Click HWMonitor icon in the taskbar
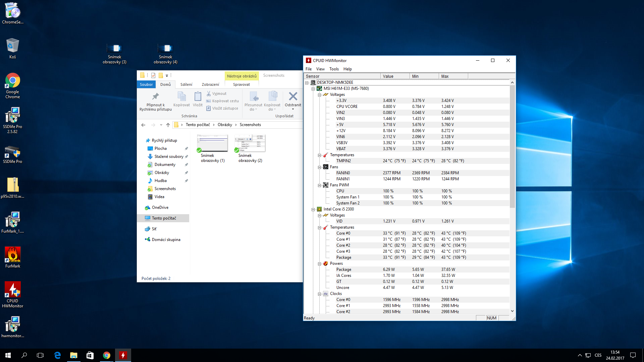The image size is (644, 362). coord(123,355)
